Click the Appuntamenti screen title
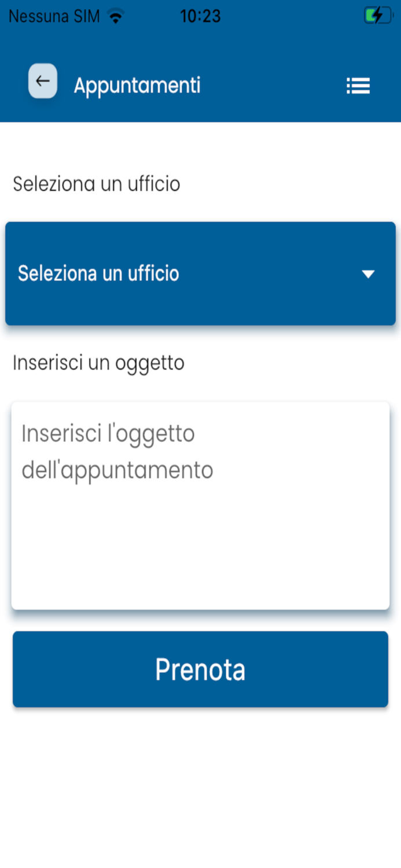This screenshot has width=401, height=868. (x=137, y=85)
